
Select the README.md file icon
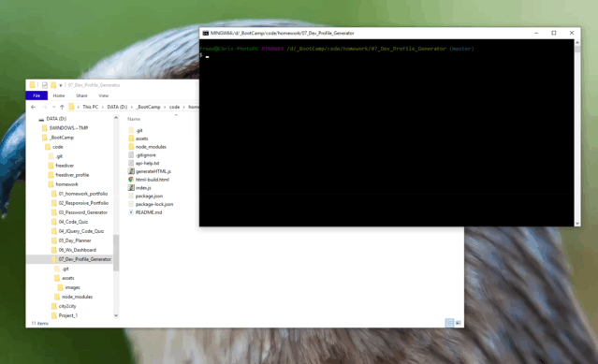pos(131,212)
